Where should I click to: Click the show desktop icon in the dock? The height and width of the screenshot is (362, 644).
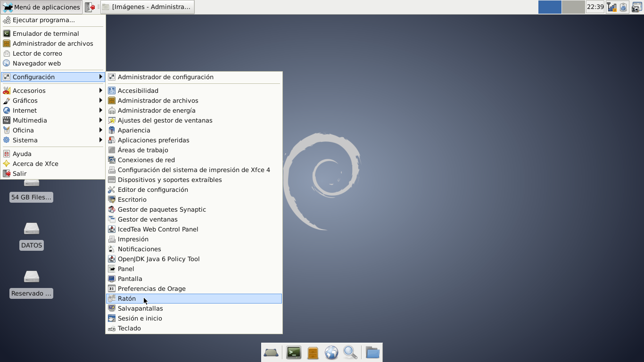(271, 352)
